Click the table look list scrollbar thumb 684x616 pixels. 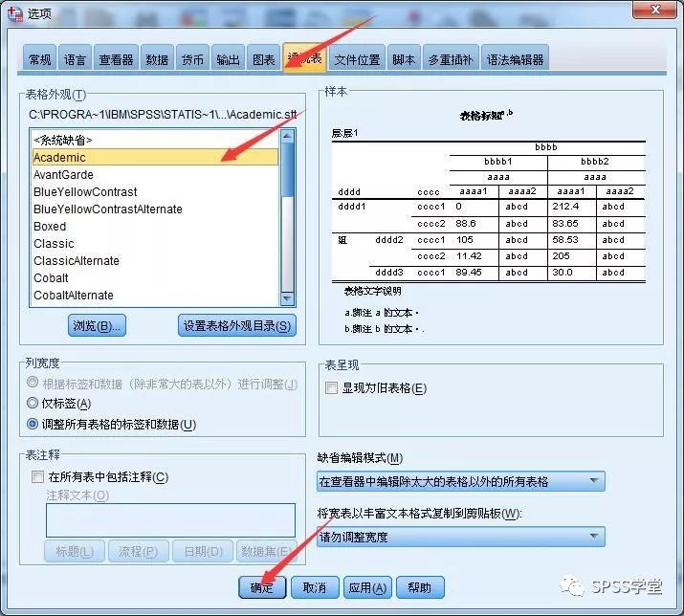(287, 169)
